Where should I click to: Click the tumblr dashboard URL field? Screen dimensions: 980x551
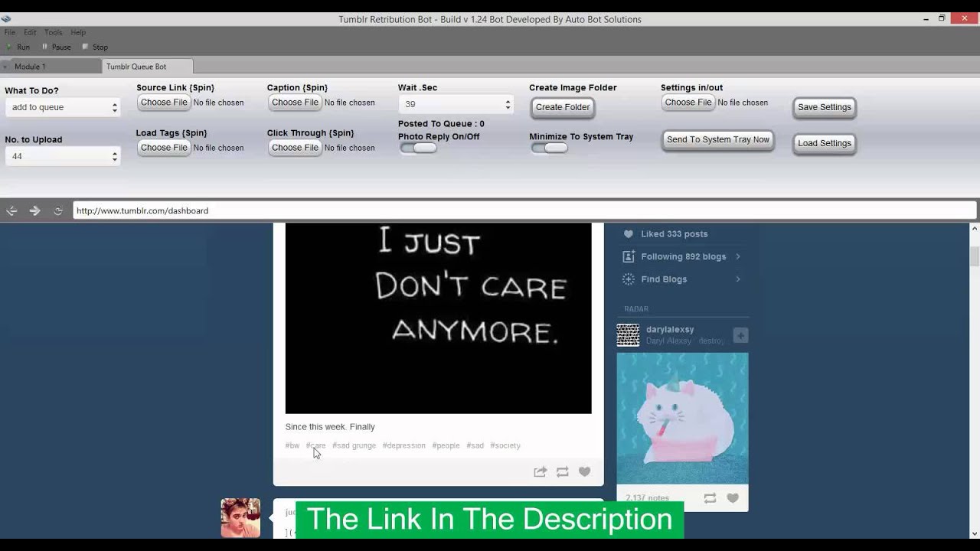click(x=524, y=210)
